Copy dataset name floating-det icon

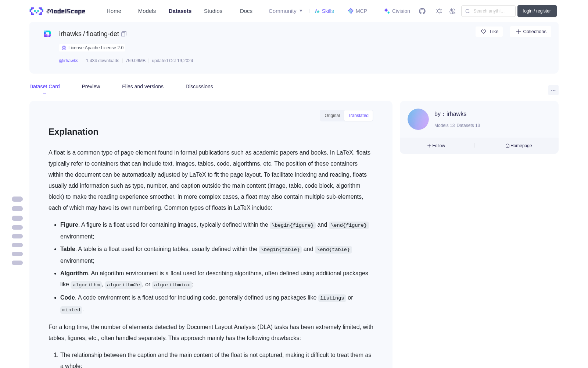(x=124, y=34)
